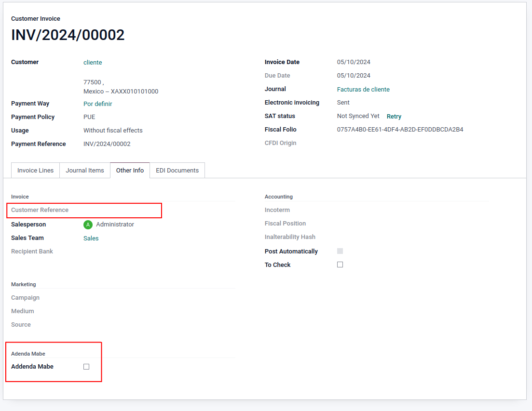Go to the EDI Documents tab
The image size is (532, 411).
pyautogui.click(x=177, y=171)
